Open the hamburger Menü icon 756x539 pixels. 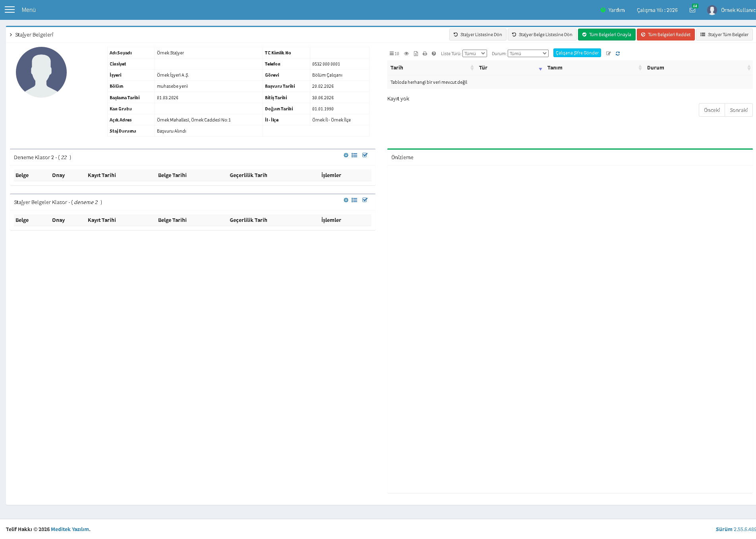click(10, 10)
